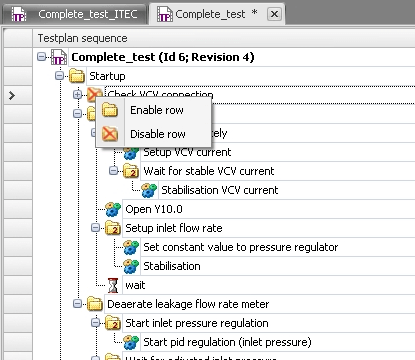Collapse the Deaerate leakage flow rate meter node
This screenshot has height=360, width=415.
[77, 304]
